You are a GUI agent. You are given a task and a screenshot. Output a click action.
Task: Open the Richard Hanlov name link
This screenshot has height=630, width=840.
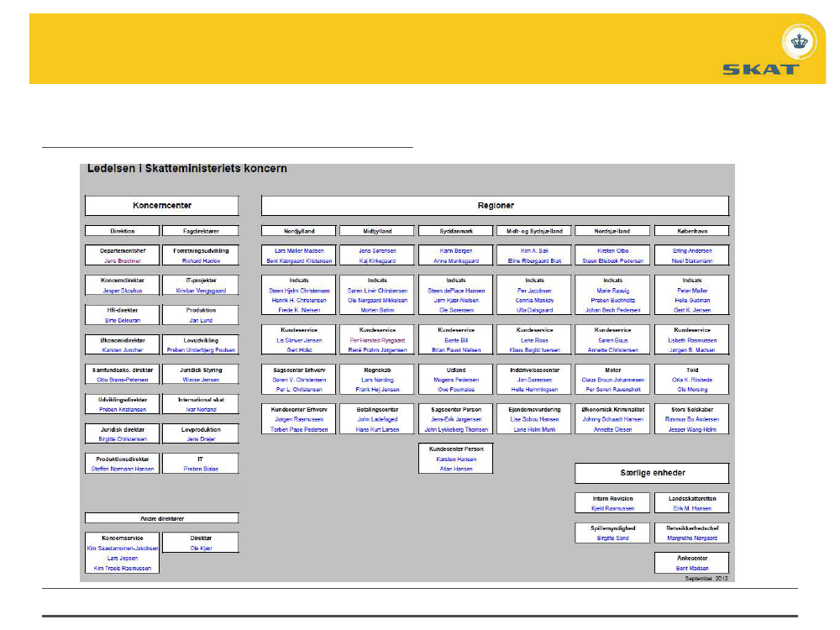point(201,261)
